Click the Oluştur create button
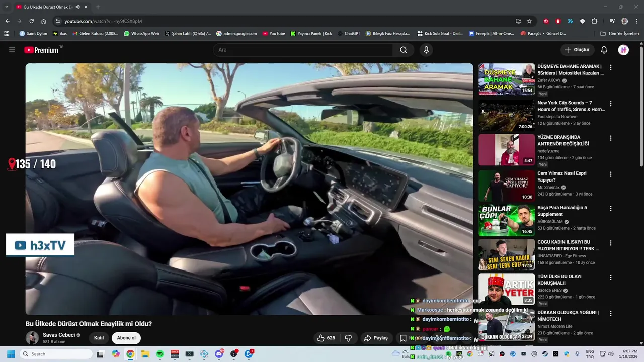 coord(577,50)
